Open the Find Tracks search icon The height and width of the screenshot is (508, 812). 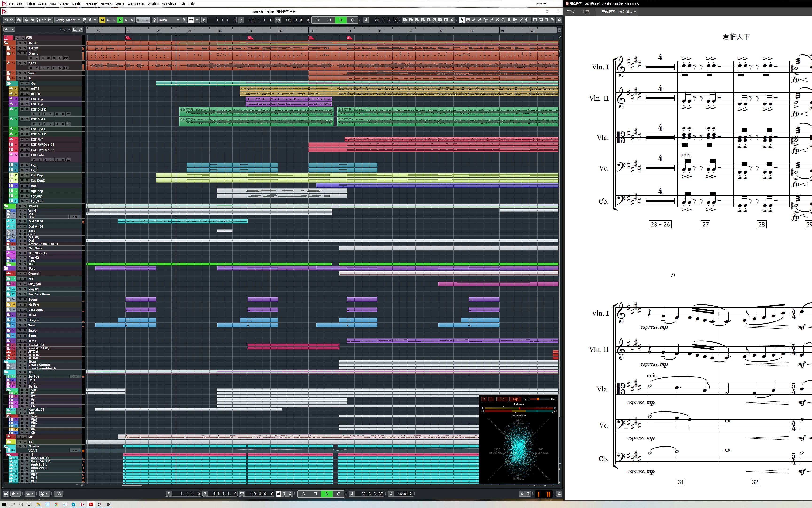click(x=81, y=30)
